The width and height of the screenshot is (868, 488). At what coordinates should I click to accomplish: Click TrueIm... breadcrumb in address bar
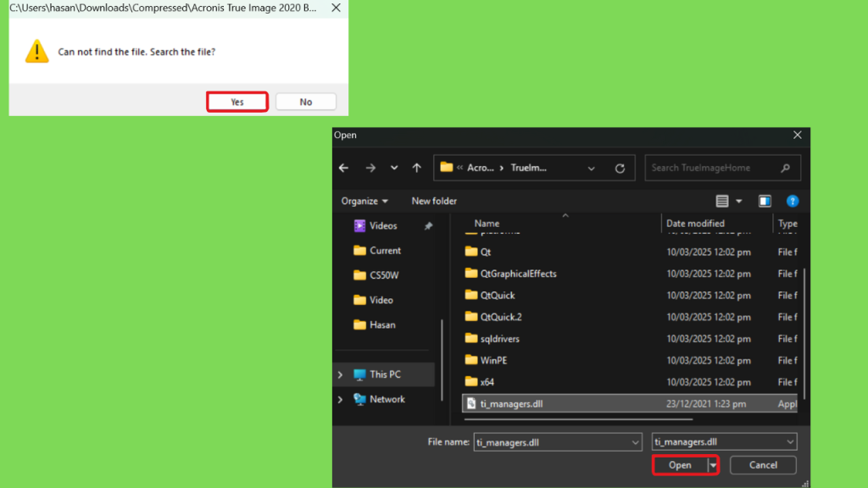(x=529, y=168)
